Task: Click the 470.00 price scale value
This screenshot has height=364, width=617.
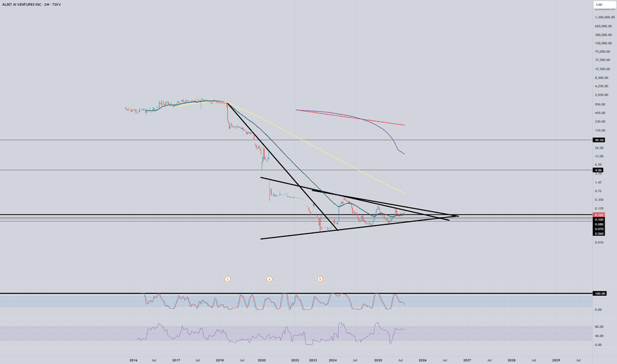Action: [x=600, y=113]
